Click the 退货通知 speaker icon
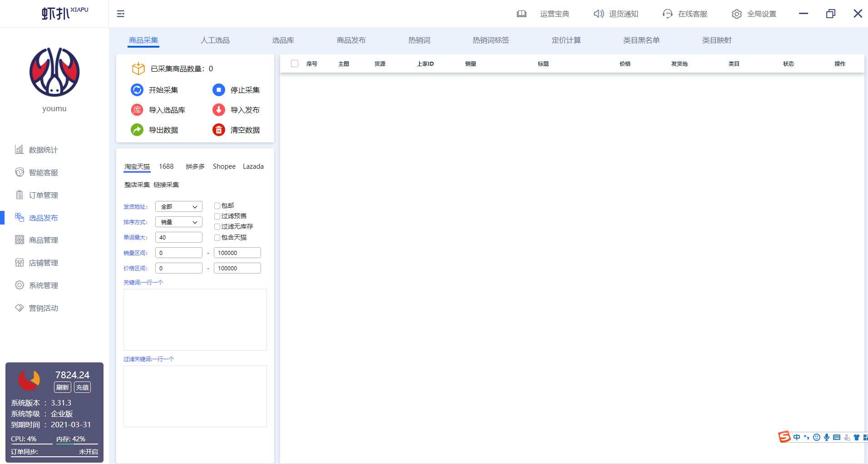 click(x=598, y=14)
